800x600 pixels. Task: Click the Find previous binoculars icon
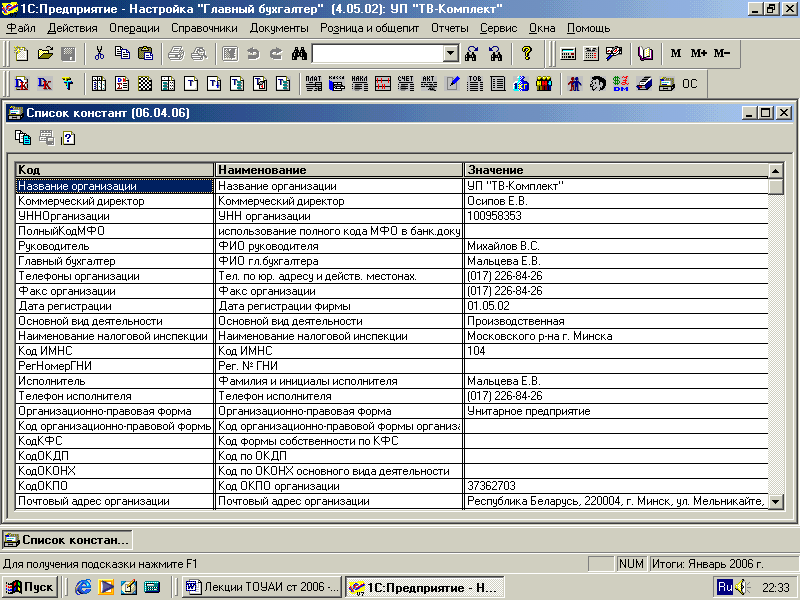point(495,53)
